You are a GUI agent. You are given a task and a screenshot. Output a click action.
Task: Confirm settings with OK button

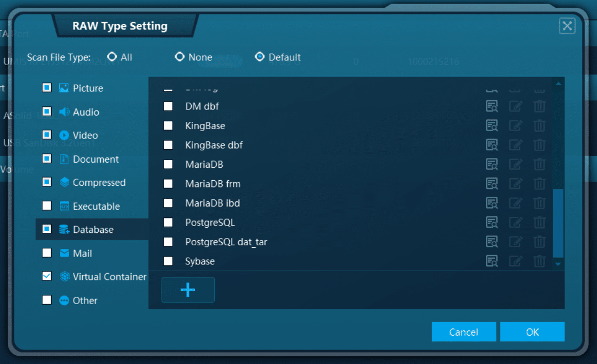click(x=532, y=332)
